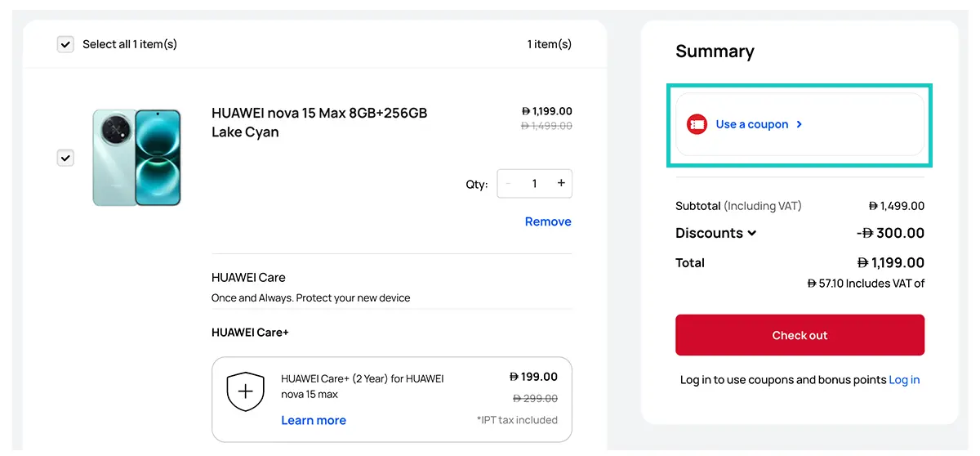Click the Qty: label

(477, 185)
